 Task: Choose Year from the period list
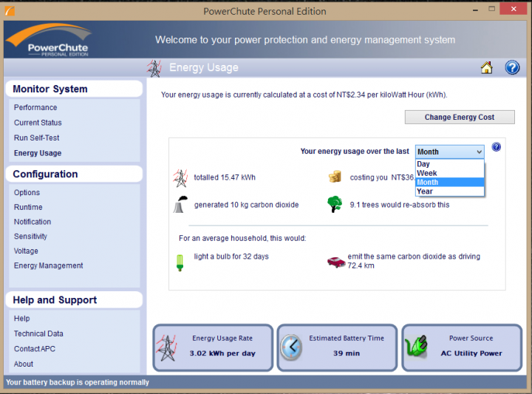[449, 191]
